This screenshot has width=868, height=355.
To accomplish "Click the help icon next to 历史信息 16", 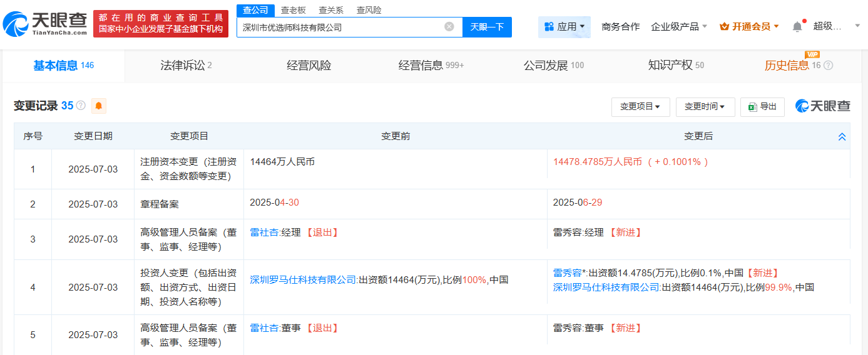I will (x=829, y=65).
